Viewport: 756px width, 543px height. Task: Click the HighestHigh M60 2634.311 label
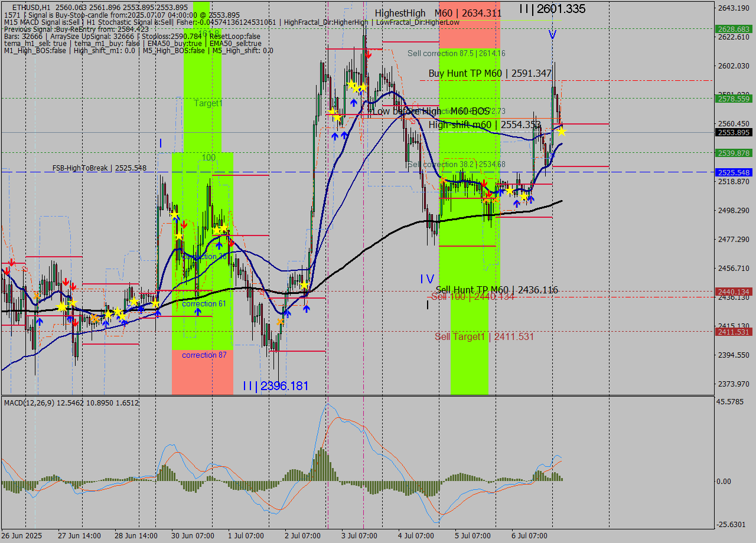point(438,13)
